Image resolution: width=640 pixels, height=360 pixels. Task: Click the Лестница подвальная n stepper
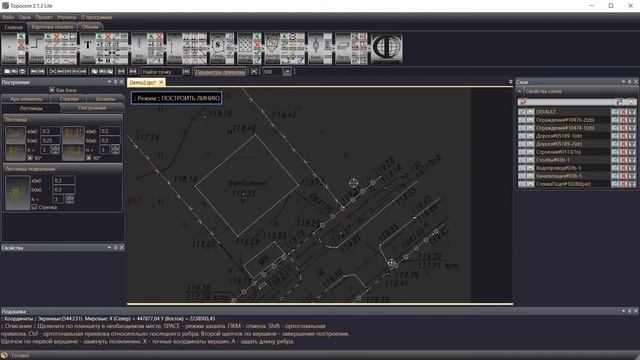pos(70,199)
